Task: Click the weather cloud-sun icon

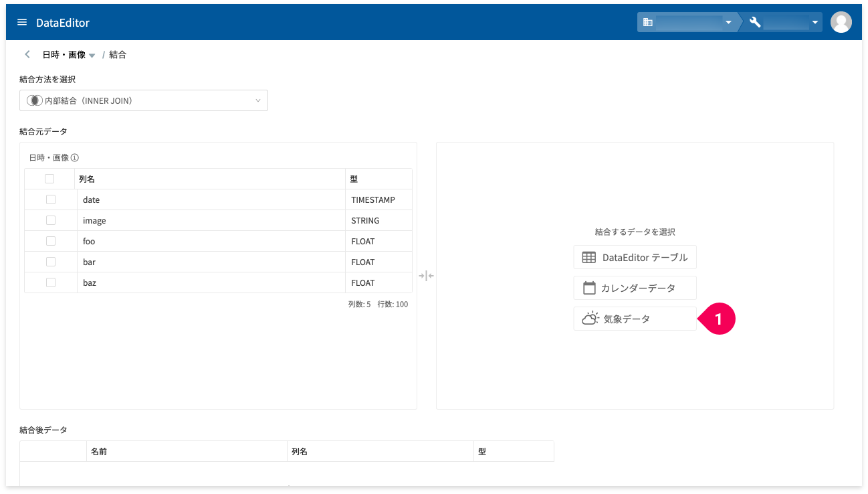Action: tap(590, 319)
